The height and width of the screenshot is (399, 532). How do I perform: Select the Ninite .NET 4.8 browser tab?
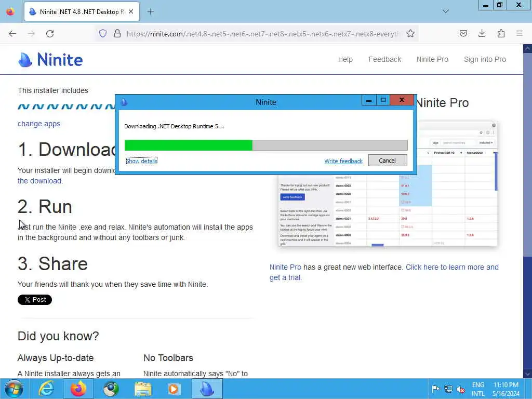(x=82, y=11)
